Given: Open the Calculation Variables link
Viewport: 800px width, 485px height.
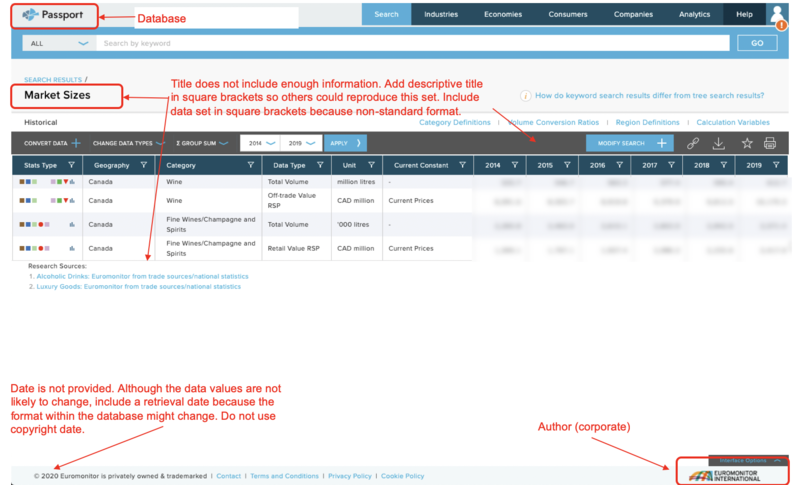Looking at the screenshot, I should tap(733, 122).
